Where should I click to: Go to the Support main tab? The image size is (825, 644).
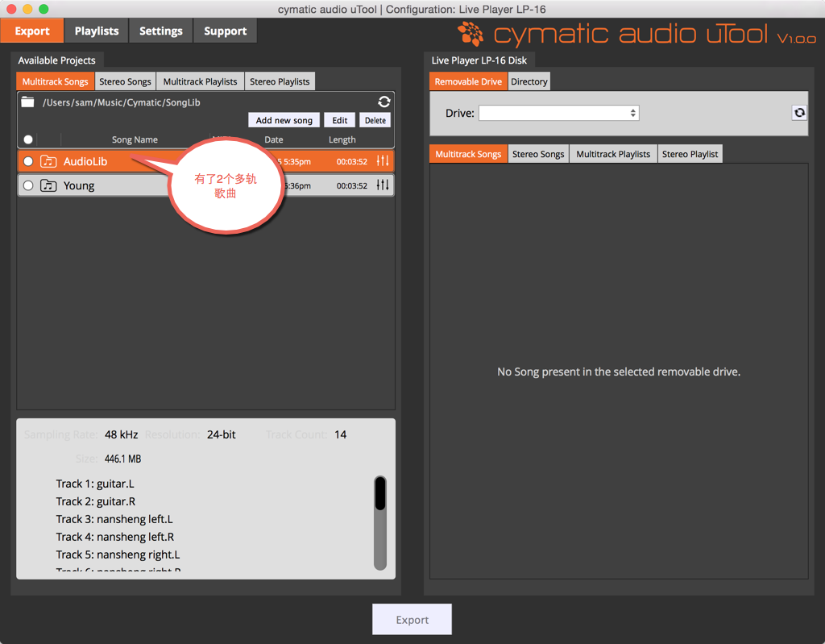(x=226, y=31)
